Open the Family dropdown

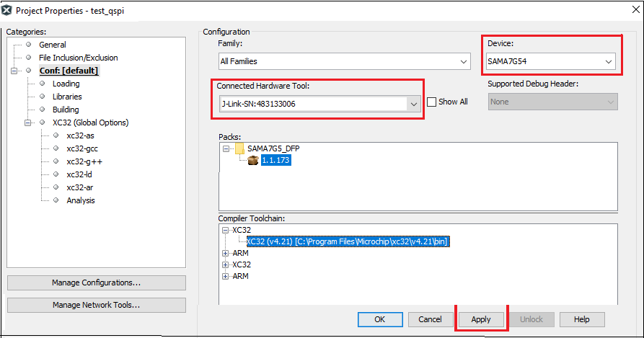click(x=345, y=61)
